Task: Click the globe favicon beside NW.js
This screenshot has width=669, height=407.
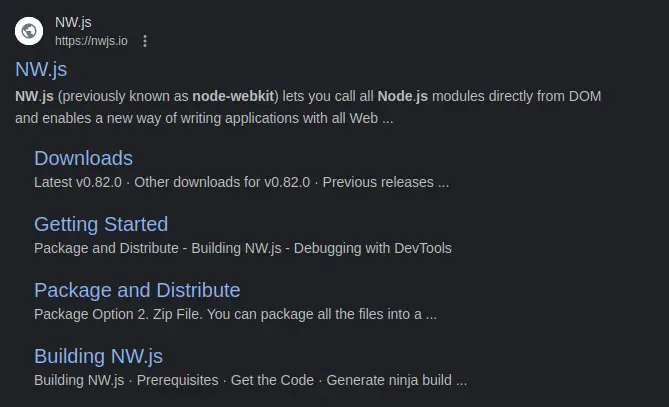Action: point(29,31)
